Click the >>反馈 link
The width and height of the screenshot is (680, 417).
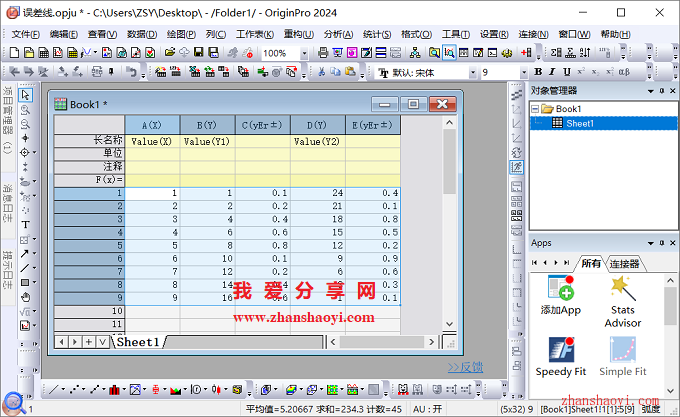coord(465,367)
